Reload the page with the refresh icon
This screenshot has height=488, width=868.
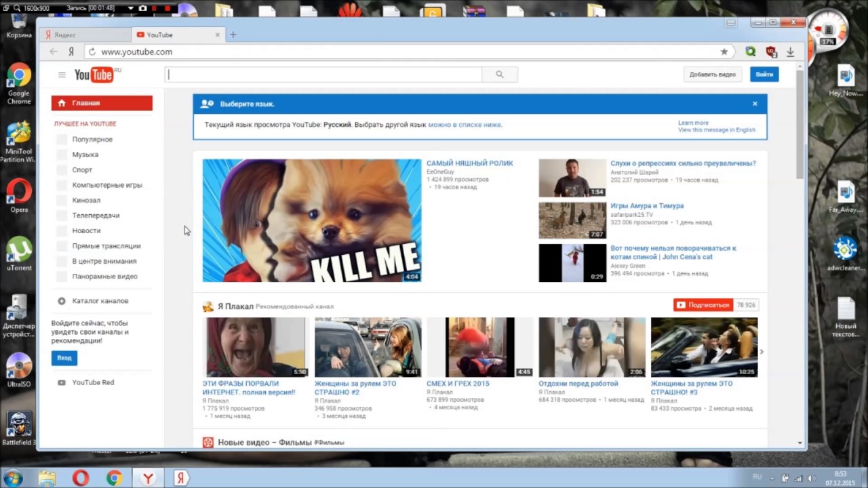click(92, 52)
